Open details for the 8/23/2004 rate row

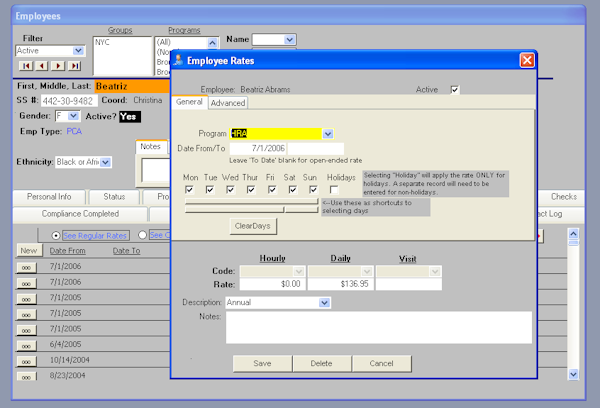click(x=26, y=376)
